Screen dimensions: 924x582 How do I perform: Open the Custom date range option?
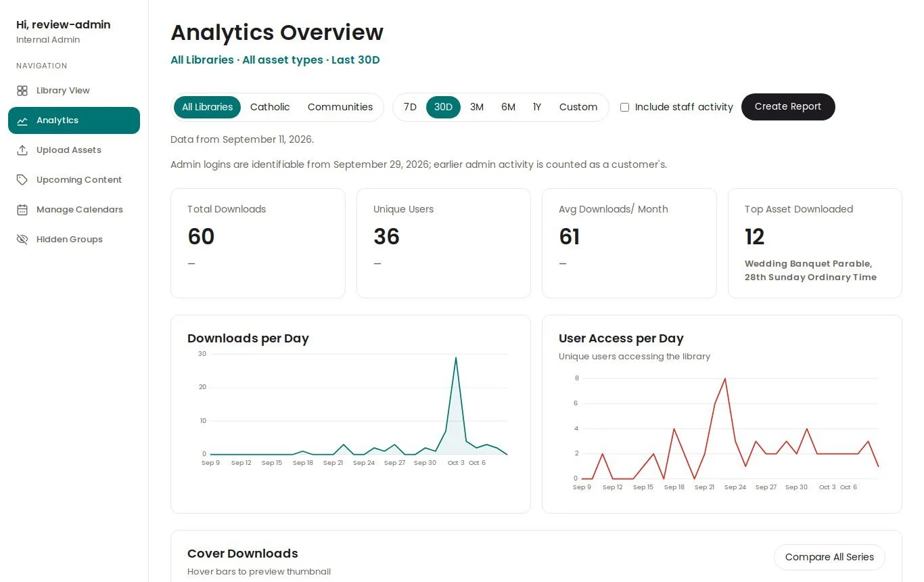(578, 107)
